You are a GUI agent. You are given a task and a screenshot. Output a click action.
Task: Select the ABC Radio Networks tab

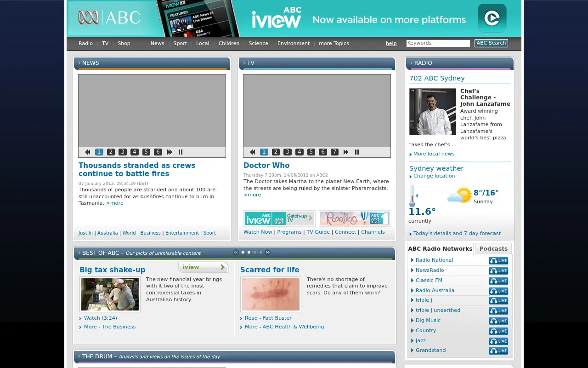pos(440,248)
